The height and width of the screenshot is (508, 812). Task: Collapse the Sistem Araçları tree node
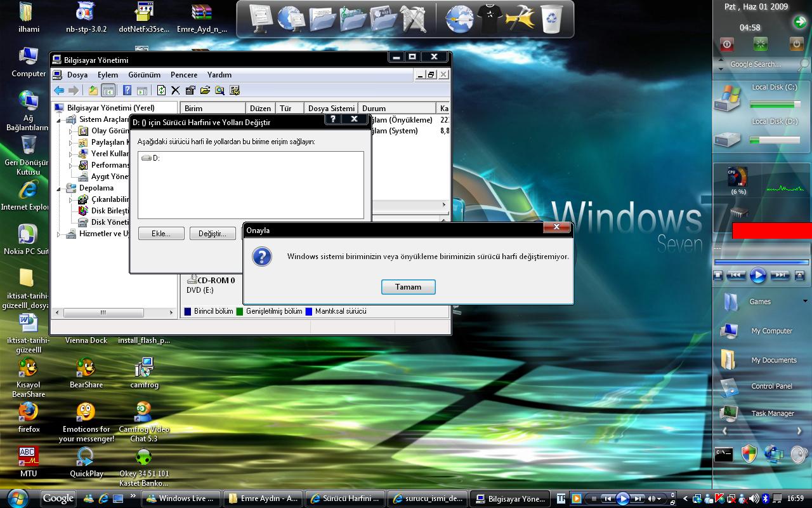point(59,119)
